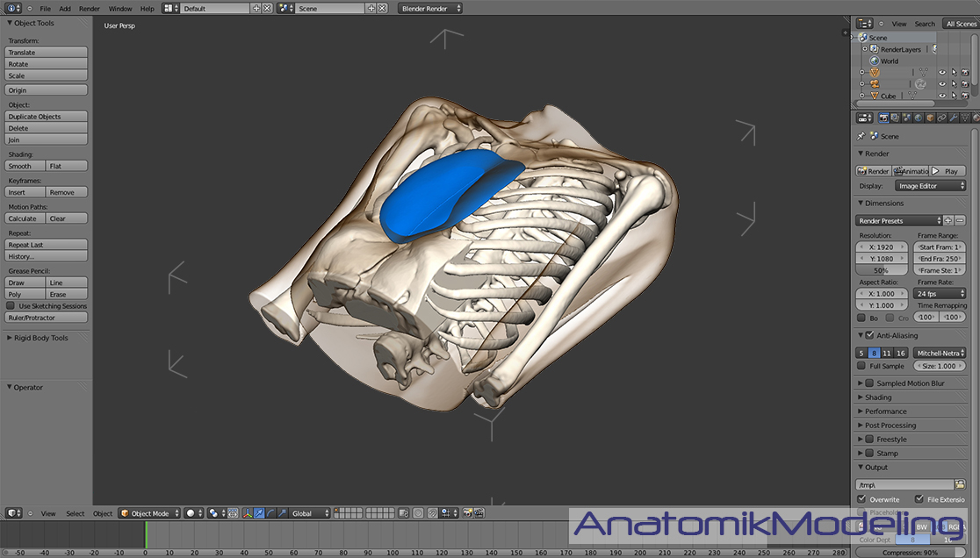Expand the Rigid Body Tools panel
The width and height of the screenshot is (980, 558).
point(41,338)
